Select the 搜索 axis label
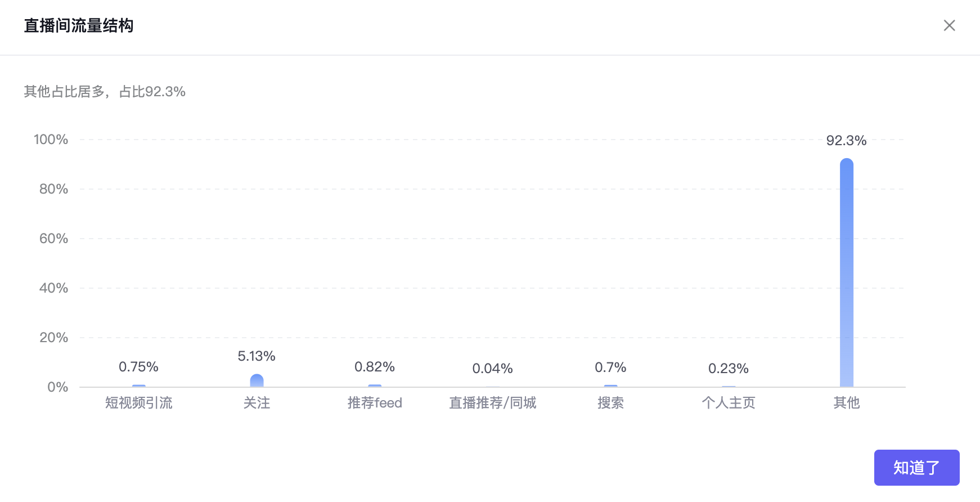The image size is (980, 502). pos(610,403)
